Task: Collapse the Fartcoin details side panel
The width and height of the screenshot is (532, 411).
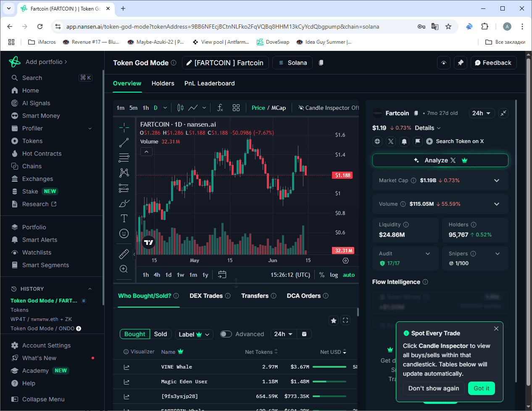Action: coord(503,113)
